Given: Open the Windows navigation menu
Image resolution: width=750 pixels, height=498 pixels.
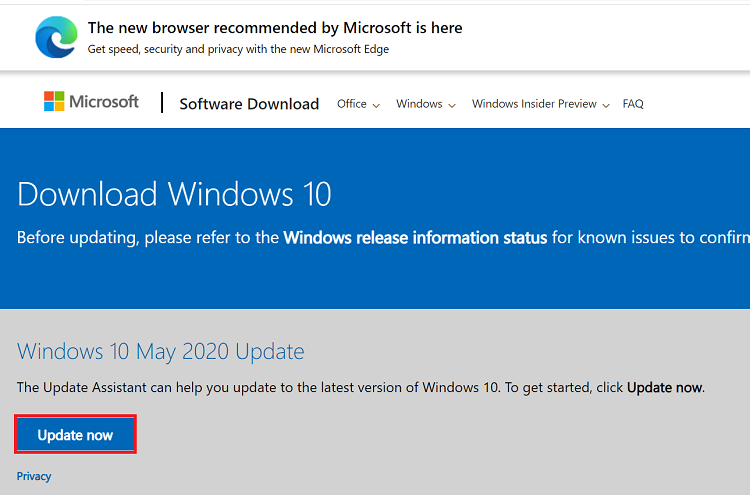Looking at the screenshot, I should pyautogui.click(x=419, y=104).
